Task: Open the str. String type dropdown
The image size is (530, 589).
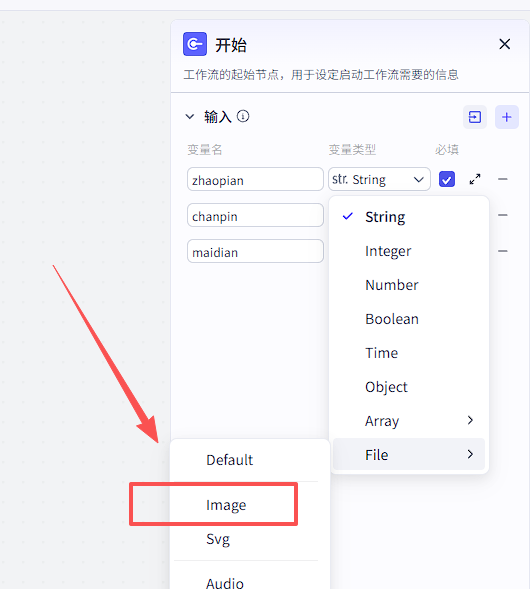Action: coord(379,179)
